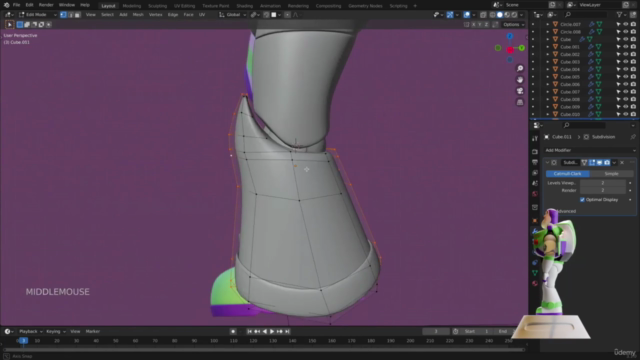Open Tool properties tab icon
This screenshot has width=640, height=360.
[535, 139]
